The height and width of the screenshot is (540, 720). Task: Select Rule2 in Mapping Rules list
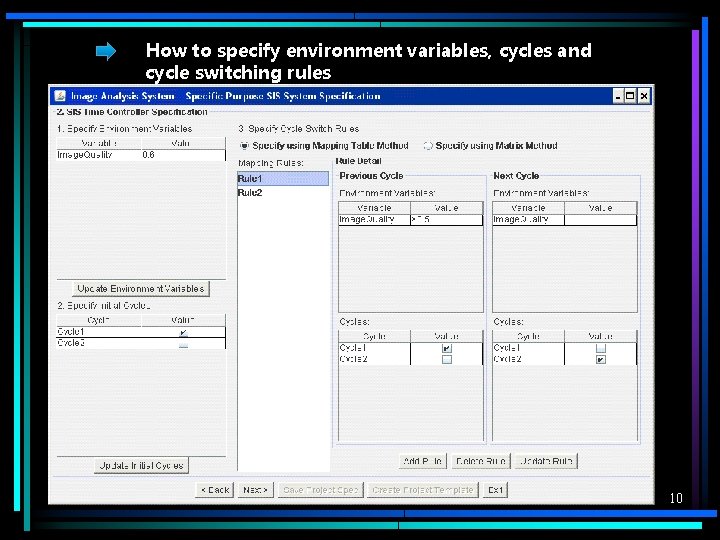point(283,192)
